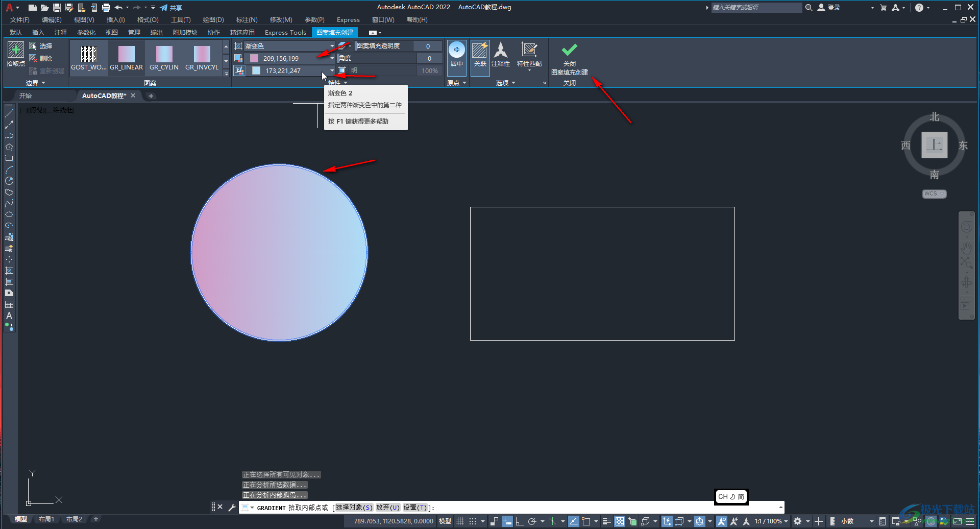Click the Match Properties (特性匹配) icon

[529, 54]
